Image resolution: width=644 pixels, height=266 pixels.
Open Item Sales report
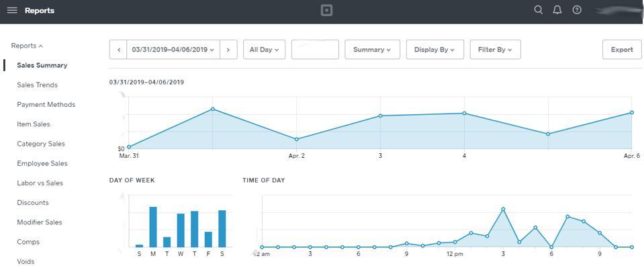[34, 124]
